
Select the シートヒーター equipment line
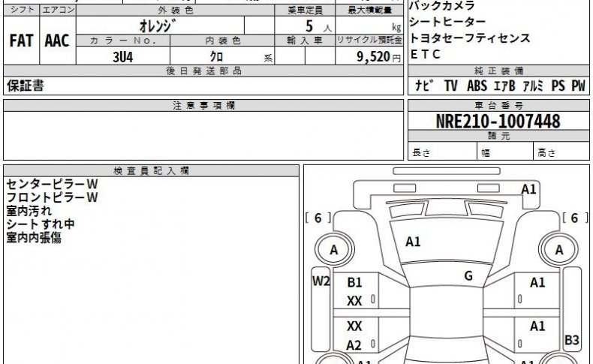pyautogui.click(x=447, y=22)
